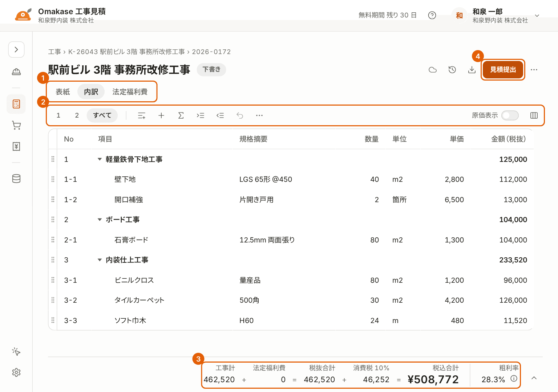Open the construction projects helmet icon
558x392 pixels.
16,72
